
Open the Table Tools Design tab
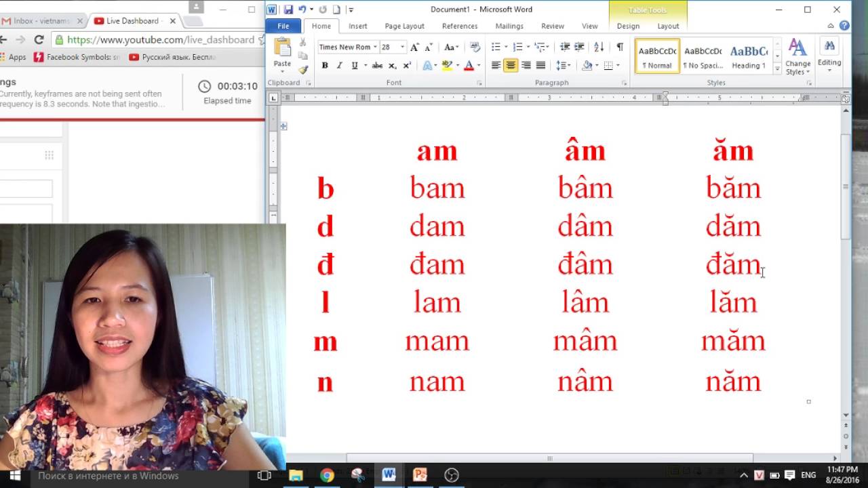point(628,26)
